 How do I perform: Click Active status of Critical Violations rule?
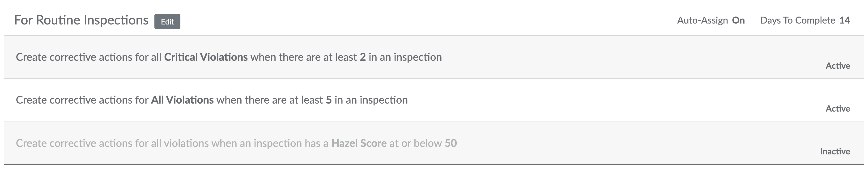coord(837,66)
